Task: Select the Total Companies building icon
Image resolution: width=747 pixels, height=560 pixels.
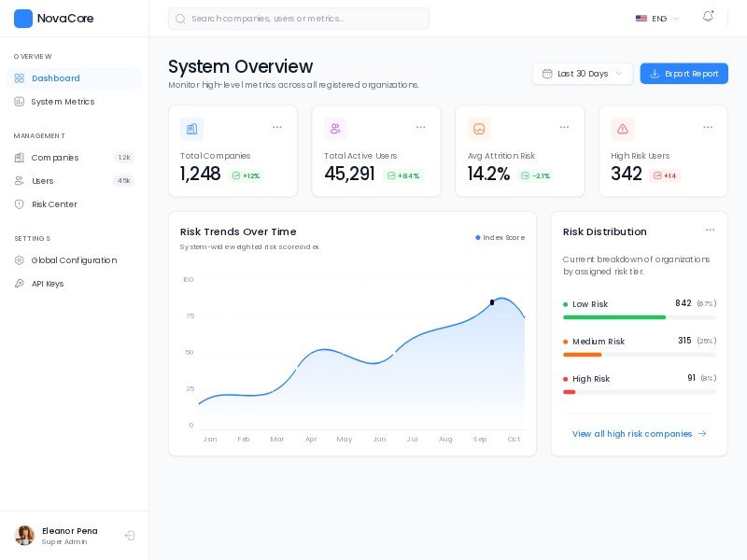Action: (x=192, y=129)
